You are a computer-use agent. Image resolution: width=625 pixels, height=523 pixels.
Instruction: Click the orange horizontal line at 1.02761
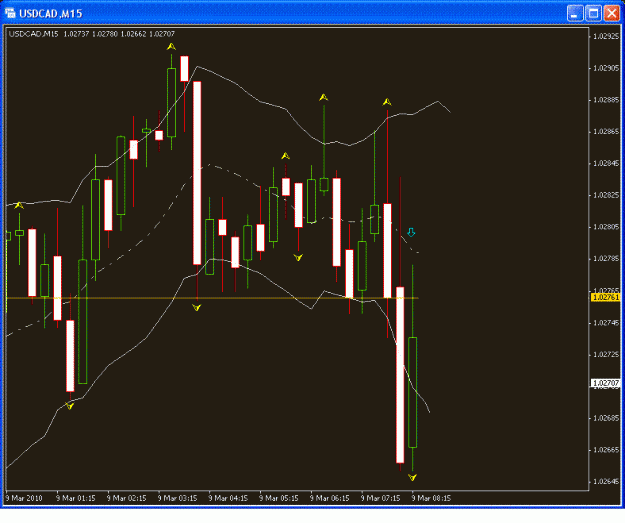point(212,298)
